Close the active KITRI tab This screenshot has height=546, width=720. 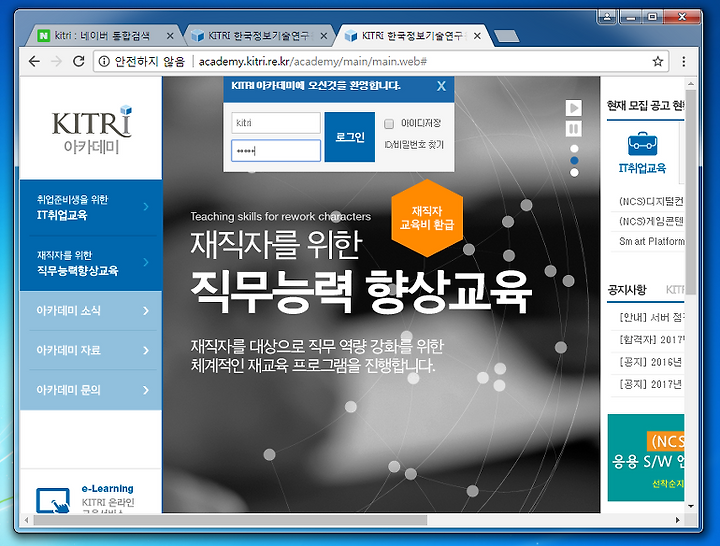pos(477,36)
